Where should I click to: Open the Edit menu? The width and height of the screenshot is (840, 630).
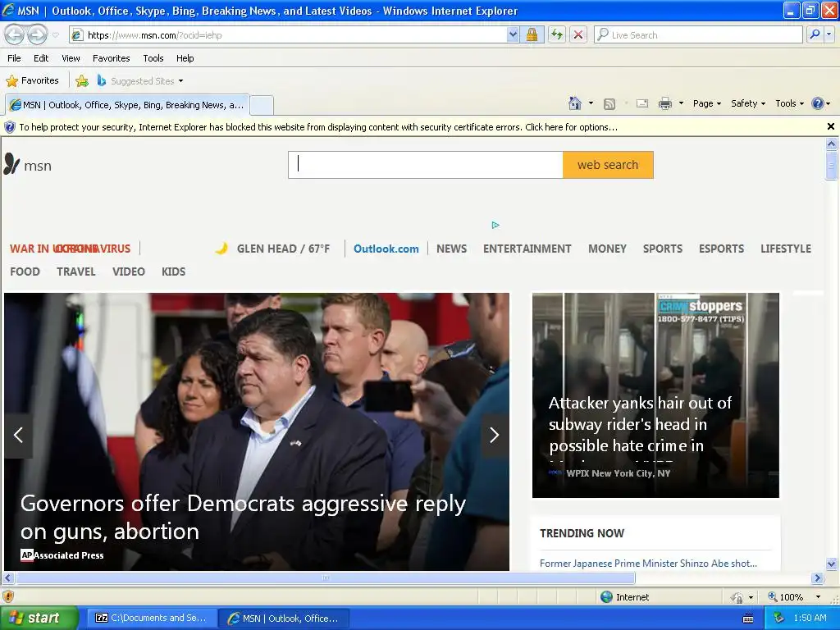[41, 58]
